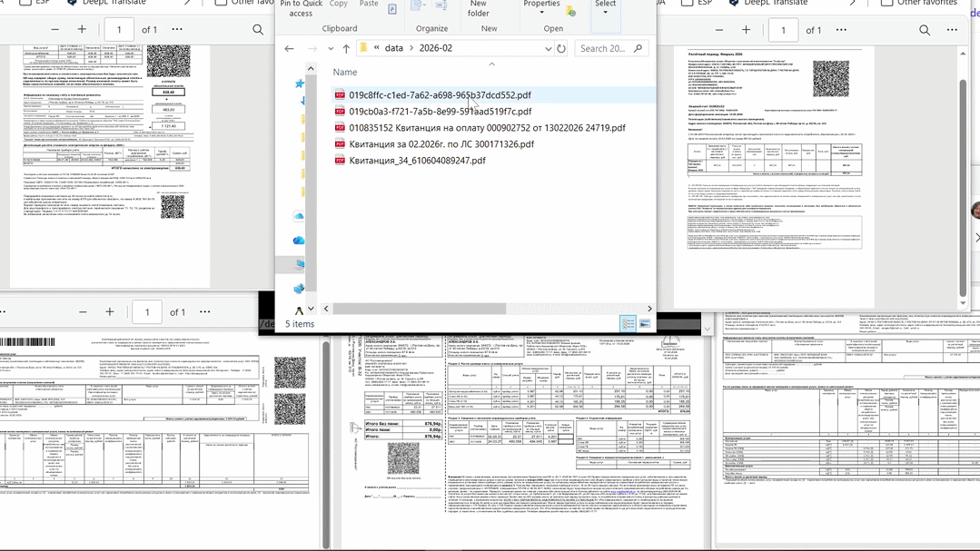Click Pin to Quick access ribbon button
980x551 pixels.
301,8
